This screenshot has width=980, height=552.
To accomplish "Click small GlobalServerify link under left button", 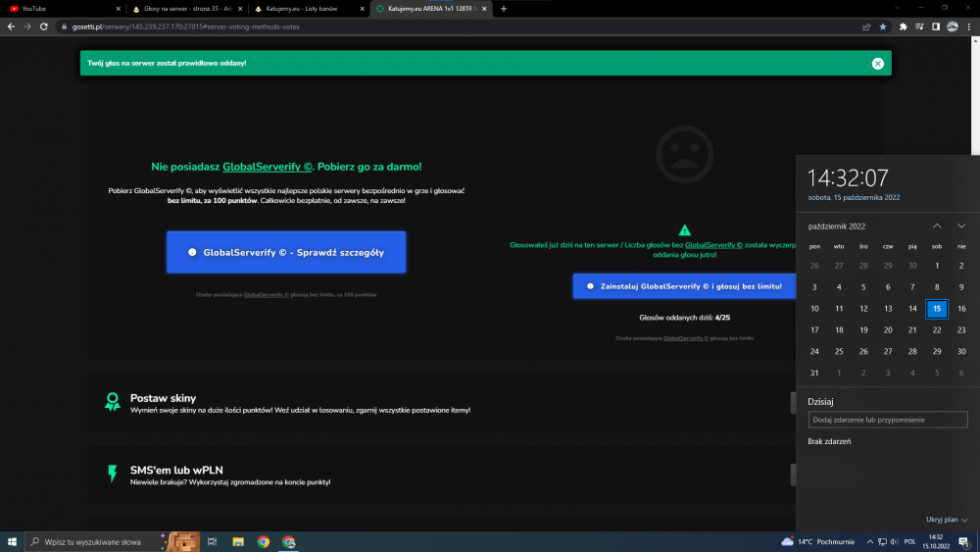I will pyautogui.click(x=267, y=294).
